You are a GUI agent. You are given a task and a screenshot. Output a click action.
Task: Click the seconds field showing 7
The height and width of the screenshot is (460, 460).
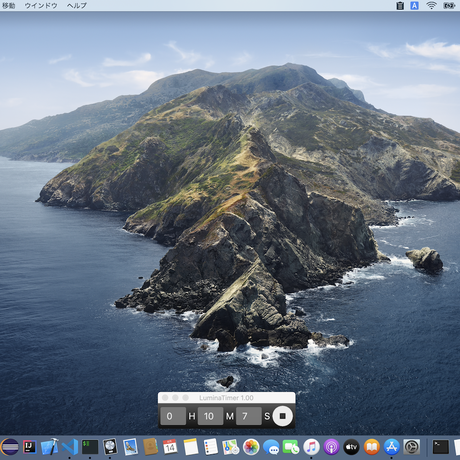(249, 416)
